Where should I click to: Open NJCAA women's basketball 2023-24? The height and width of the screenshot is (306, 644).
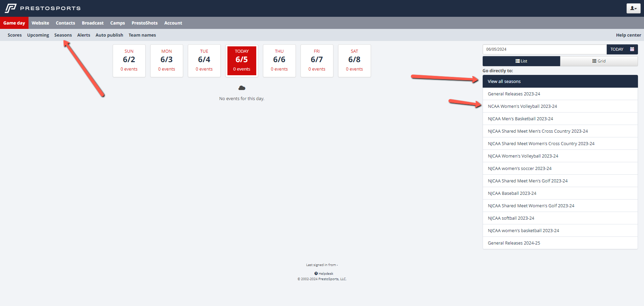click(560, 230)
